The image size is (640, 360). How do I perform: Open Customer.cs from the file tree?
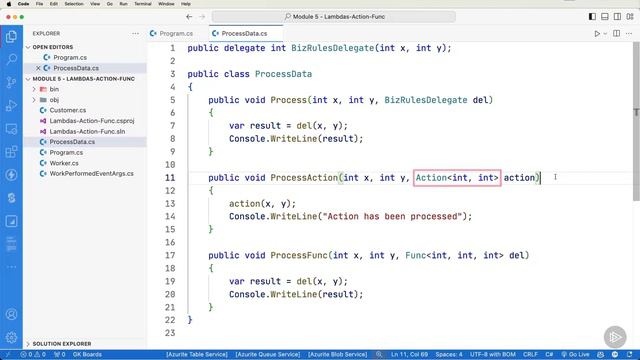click(x=68, y=110)
